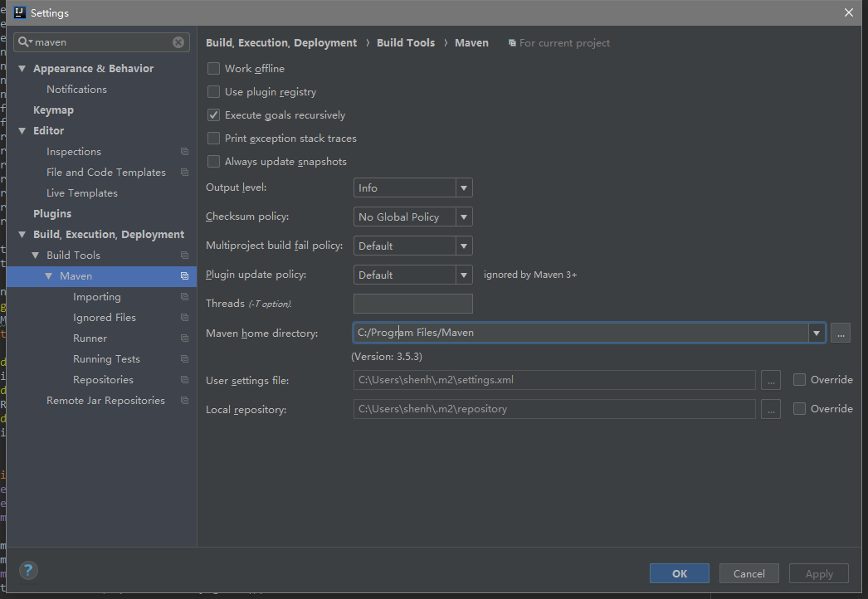Click Build Tools in the breadcrumb
868x599 pixels.
[x=406, y=43]
